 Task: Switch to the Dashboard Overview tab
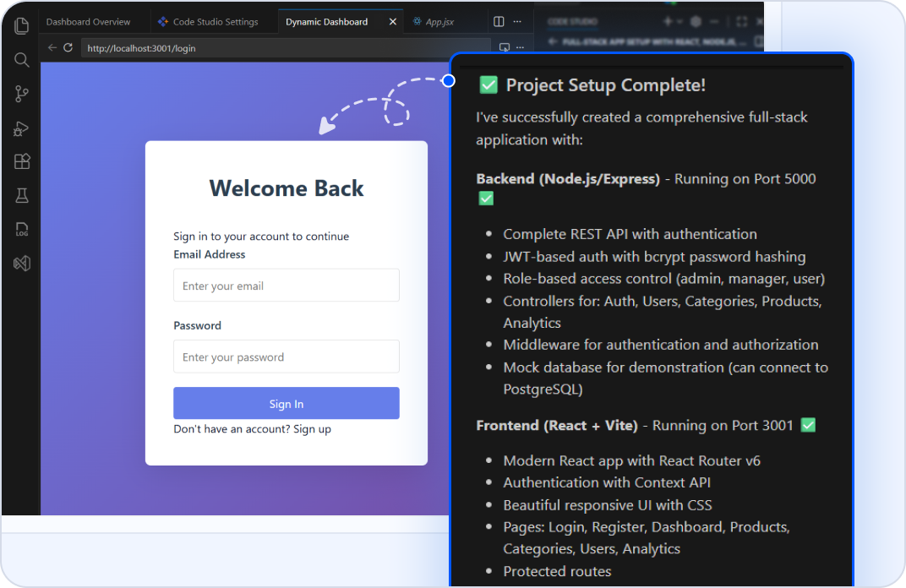[88, 22]
